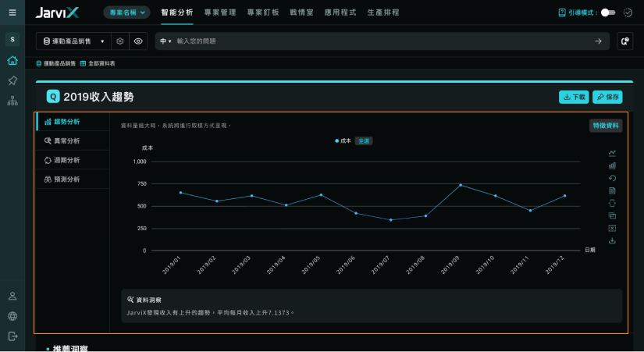Viewport: 644px width, 352px height.
Task: Click the 2019/07 lowest data point
Action: [x=390, y=220]
